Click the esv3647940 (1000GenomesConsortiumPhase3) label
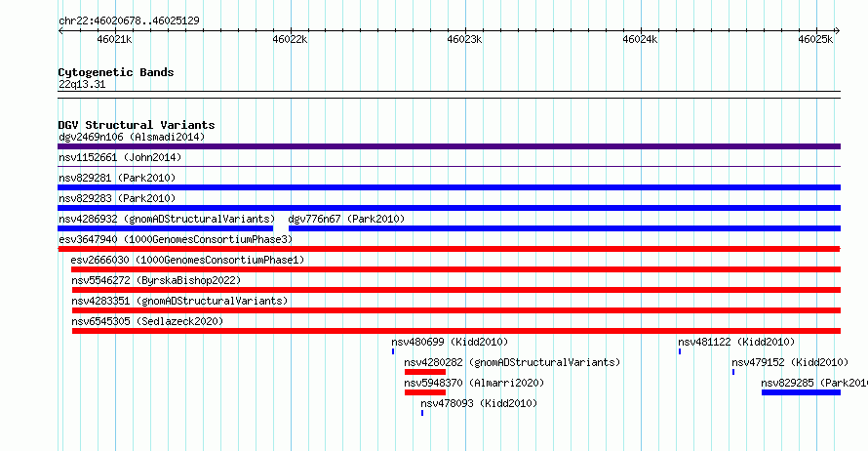This screenshot has width=868, height=451. click(x=176, y=239)
